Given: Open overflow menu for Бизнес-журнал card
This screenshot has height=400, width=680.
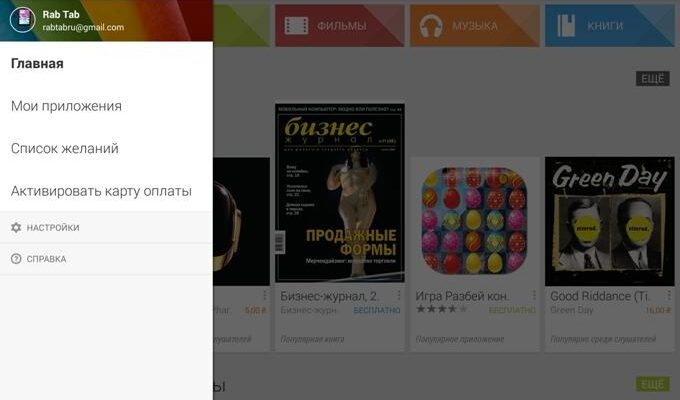Looking at the screenshot, I should coord(399,295).
